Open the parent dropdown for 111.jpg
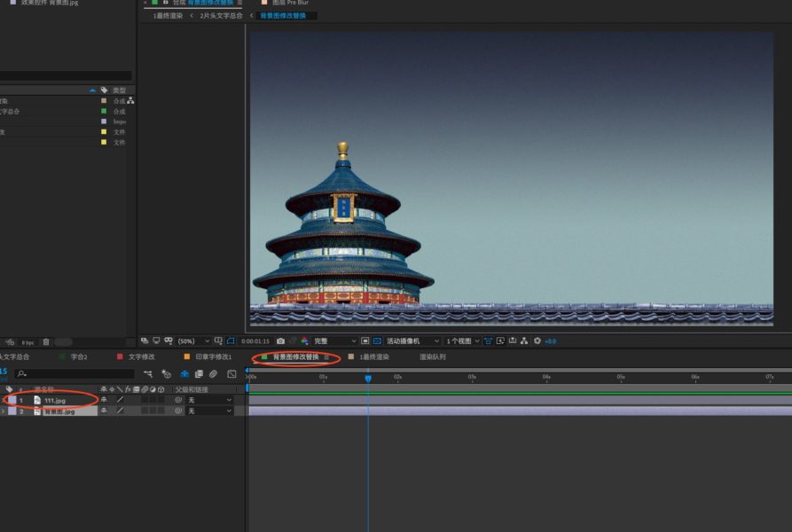792x532 pixels. click(x=209, y=400)
